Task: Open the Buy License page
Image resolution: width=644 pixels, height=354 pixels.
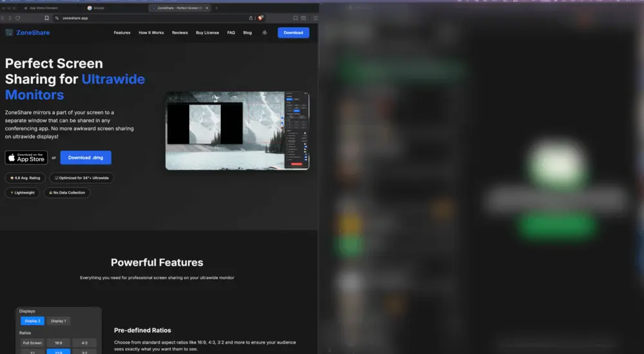Action: [x=207, y=32]
